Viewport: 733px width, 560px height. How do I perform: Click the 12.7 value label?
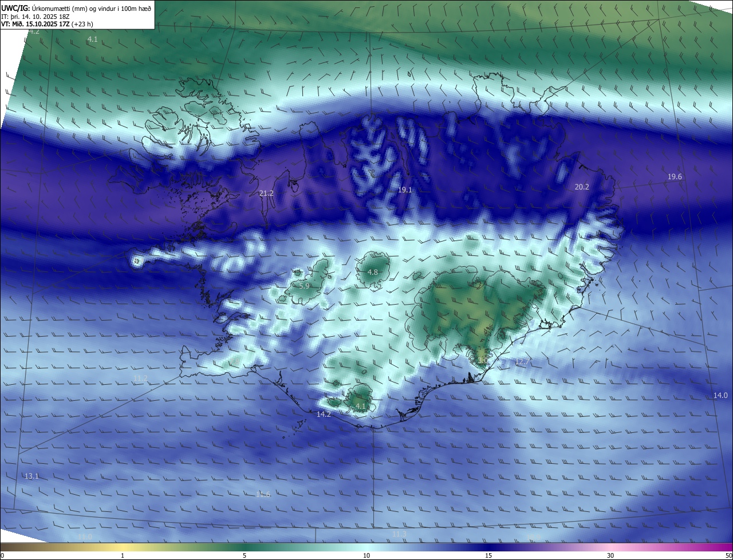[x=522, y=362]
